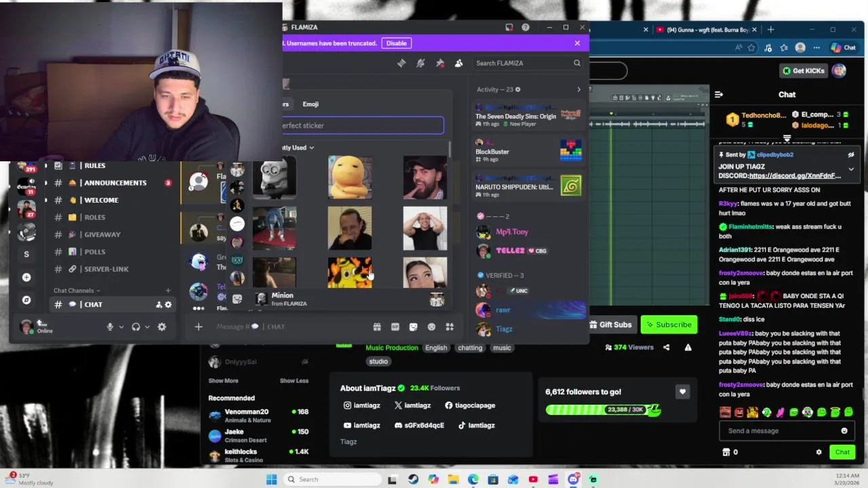Click the Get KICKs button
868x488 pixels.
[803, 70]
